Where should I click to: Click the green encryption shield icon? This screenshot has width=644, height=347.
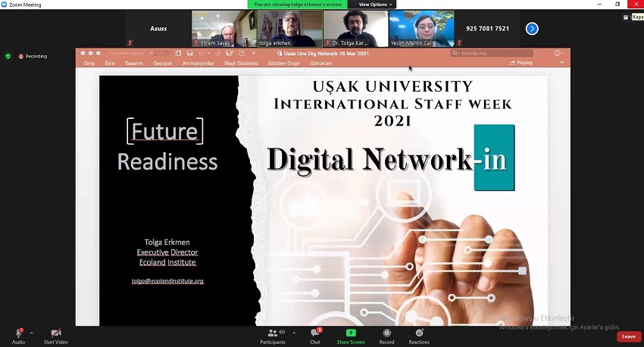tap(8, 56)
